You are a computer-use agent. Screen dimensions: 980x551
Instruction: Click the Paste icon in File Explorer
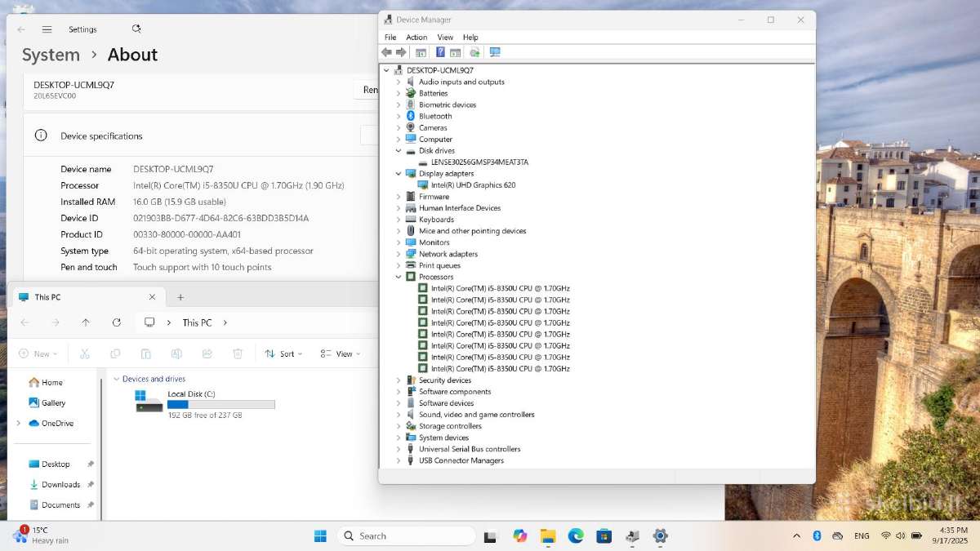tap(145, 353)
